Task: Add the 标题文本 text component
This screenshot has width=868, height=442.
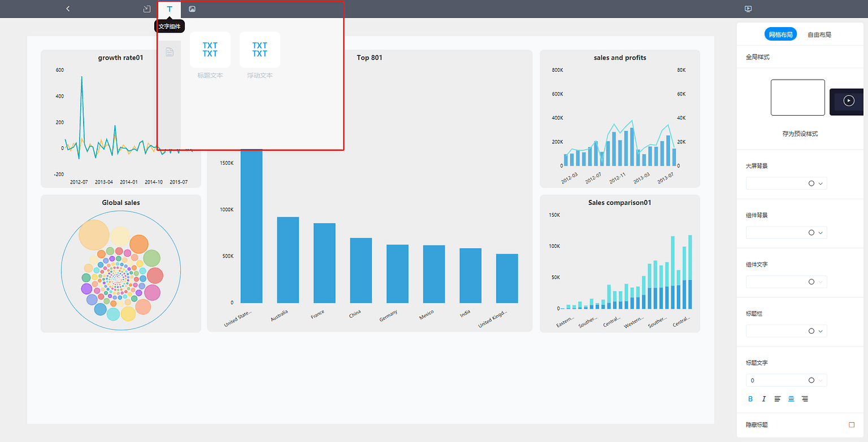Action: tap(210, 50)
